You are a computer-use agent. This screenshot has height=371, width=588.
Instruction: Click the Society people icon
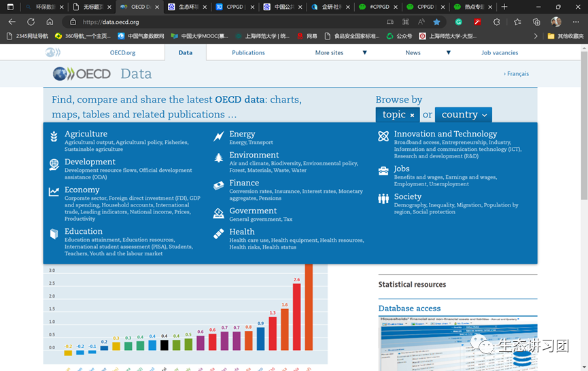pyautogui.click(x=383, y=198)
